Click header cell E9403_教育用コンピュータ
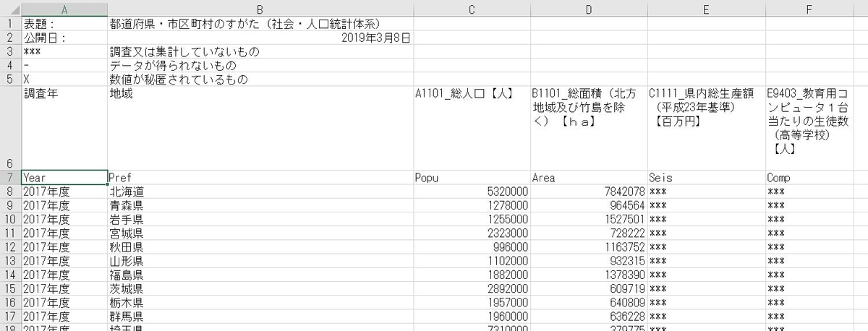This screenshot has width=868, height=331. (809, 129)
